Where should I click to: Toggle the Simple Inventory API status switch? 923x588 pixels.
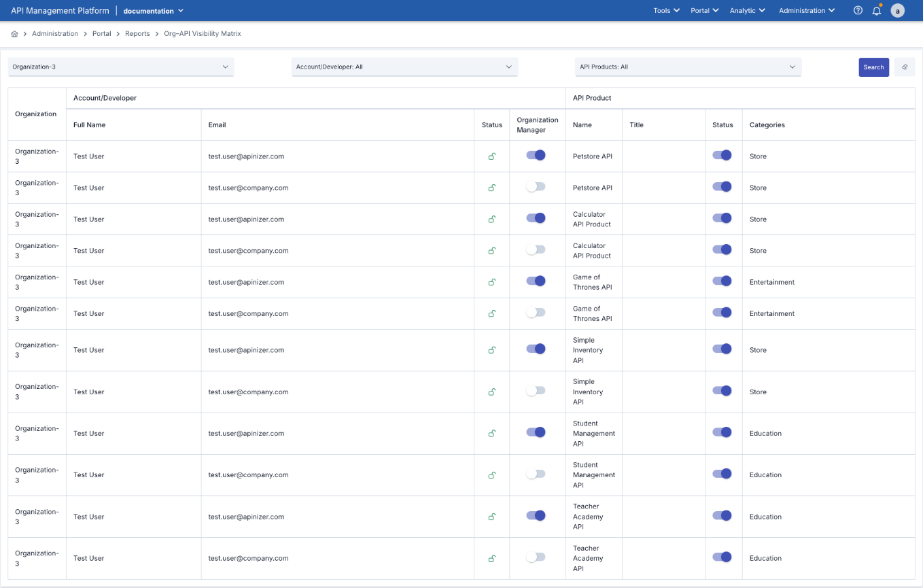point(722,349)
